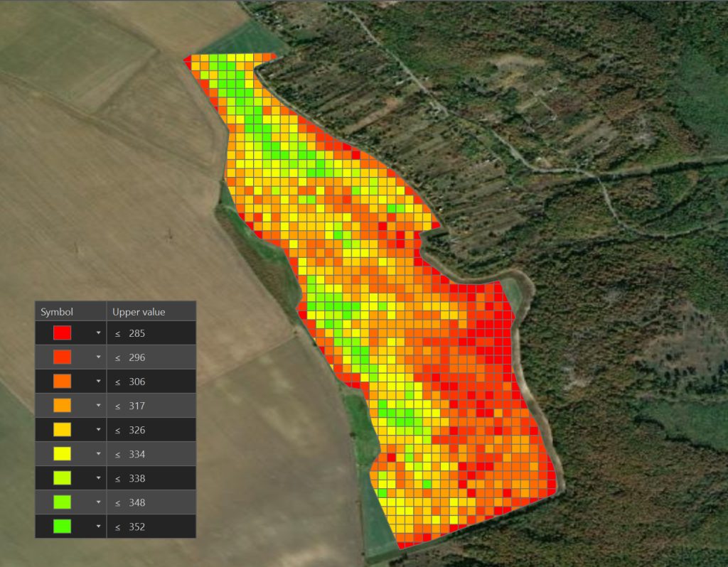728x567 pixels.
Task: Click the red swatch for value 285
Action: click(63, 333)
